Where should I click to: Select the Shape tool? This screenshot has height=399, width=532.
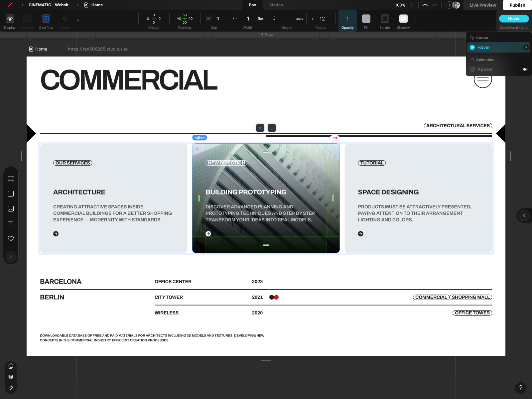pos(11,194)
